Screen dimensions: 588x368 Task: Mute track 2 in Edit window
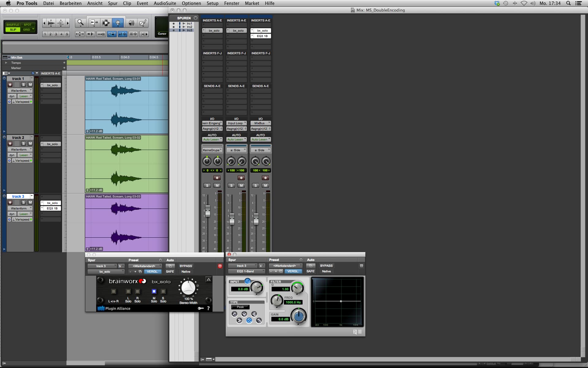(x=30, y=144)
